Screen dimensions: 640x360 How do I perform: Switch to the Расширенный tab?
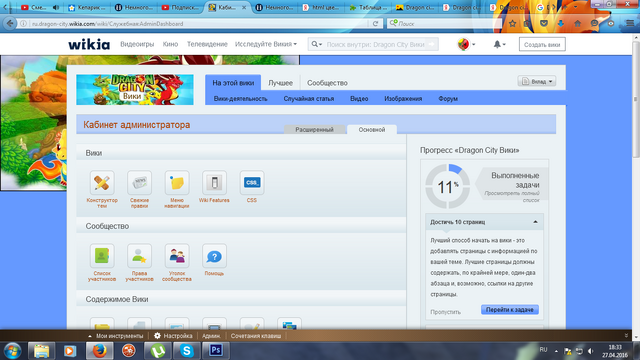(x=314, y=129)
